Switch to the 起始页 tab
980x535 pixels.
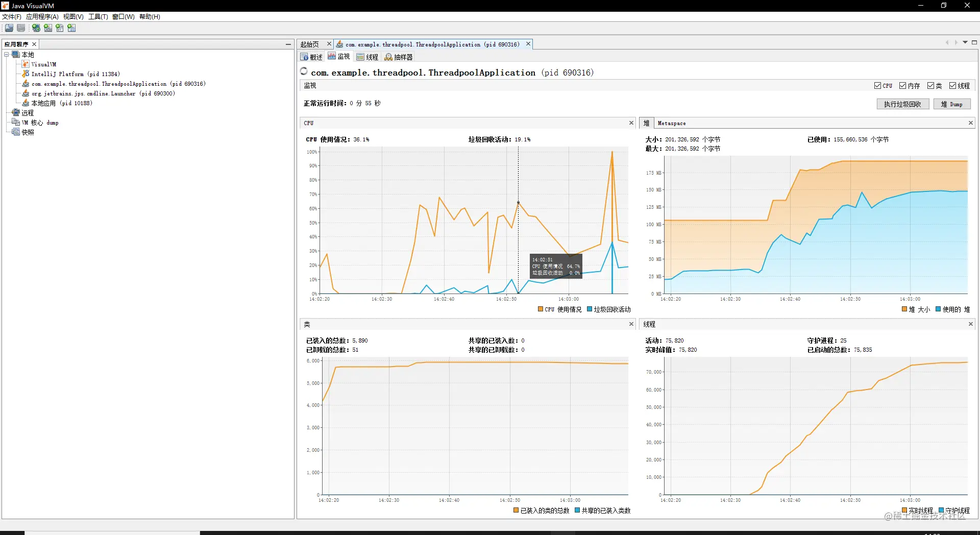[310, 44]
